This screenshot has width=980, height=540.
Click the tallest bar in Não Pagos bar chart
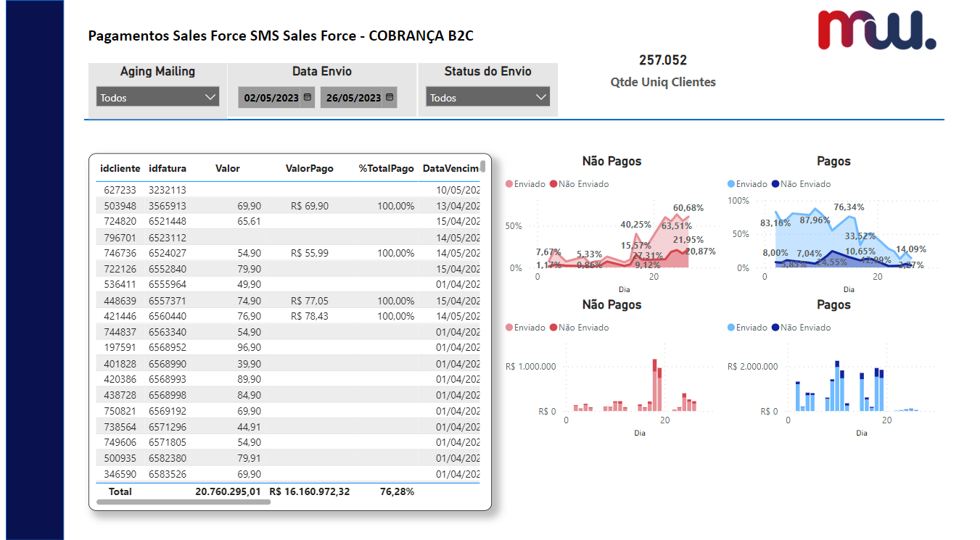[655, 386]
